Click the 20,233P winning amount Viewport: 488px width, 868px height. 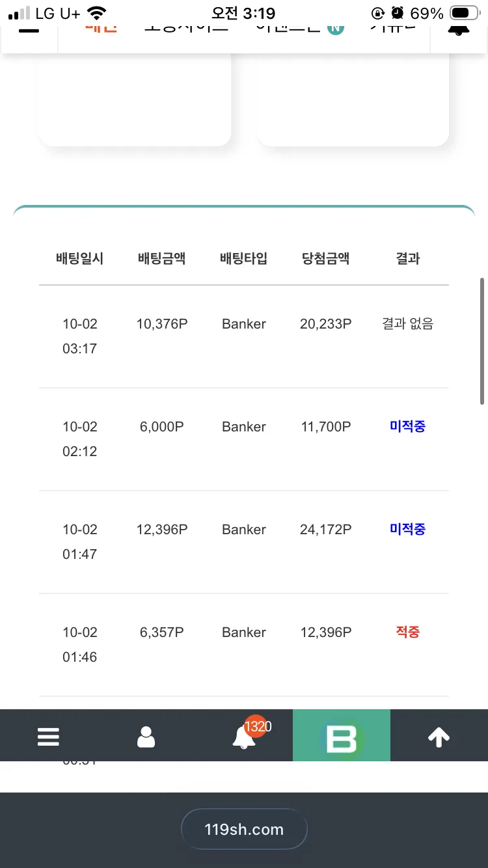coord(326,323)
